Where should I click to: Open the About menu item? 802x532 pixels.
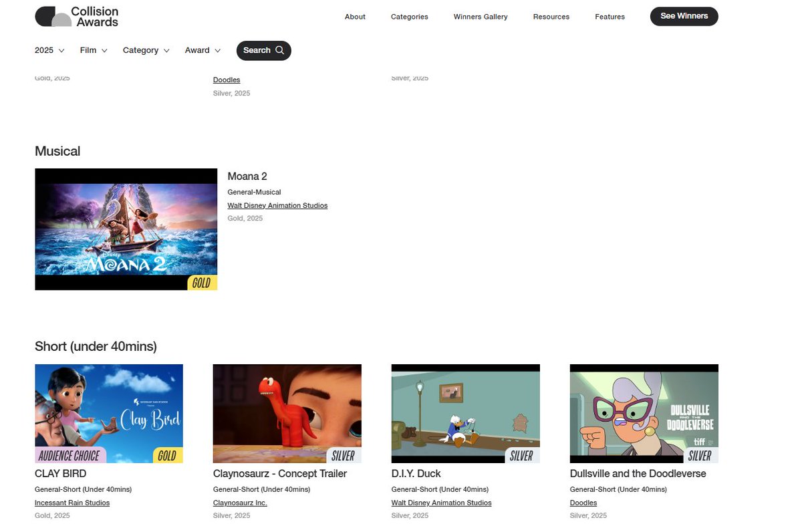click(x=355, y=17)
